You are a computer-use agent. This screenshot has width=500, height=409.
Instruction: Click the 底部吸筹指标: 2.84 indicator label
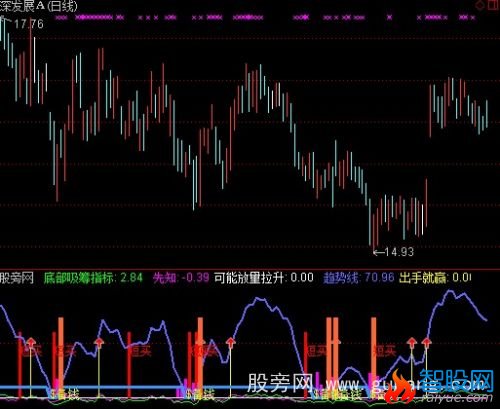click(x=93, y=278)
